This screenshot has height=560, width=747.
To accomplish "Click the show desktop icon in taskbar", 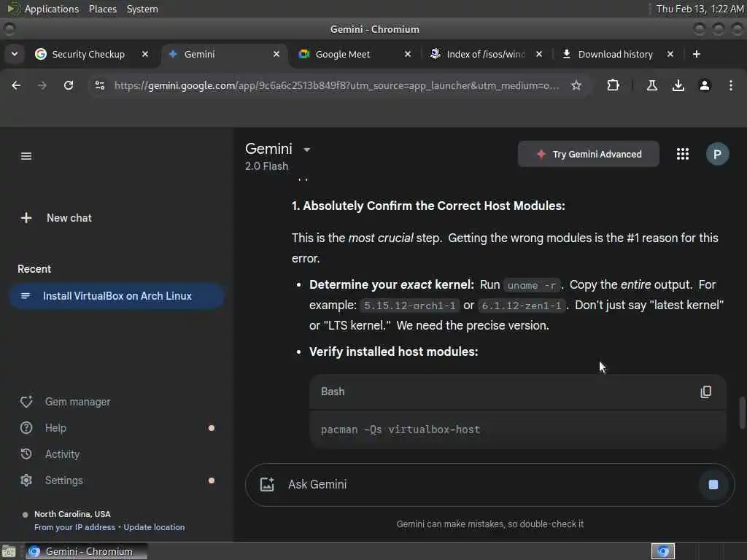I will tap(9, 551).
